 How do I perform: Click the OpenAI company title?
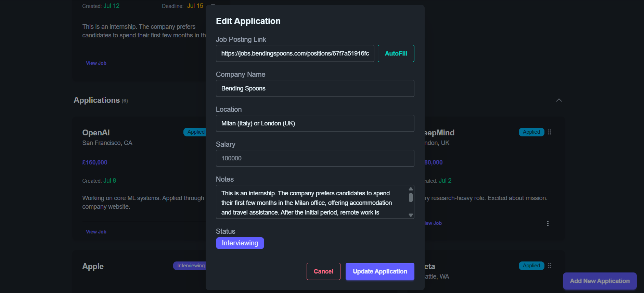[96, 133]
